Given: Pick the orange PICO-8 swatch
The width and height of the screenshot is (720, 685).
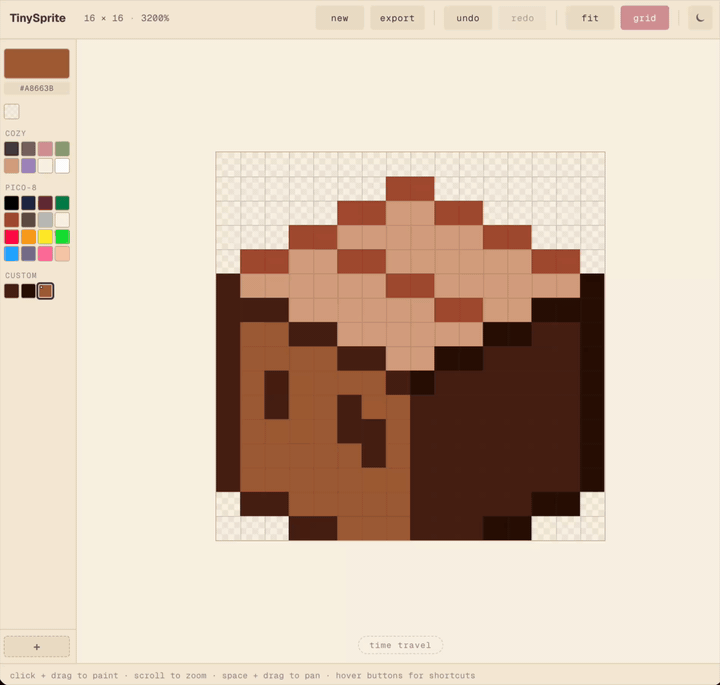Looking at the screenshot, I should click(28, 237).
